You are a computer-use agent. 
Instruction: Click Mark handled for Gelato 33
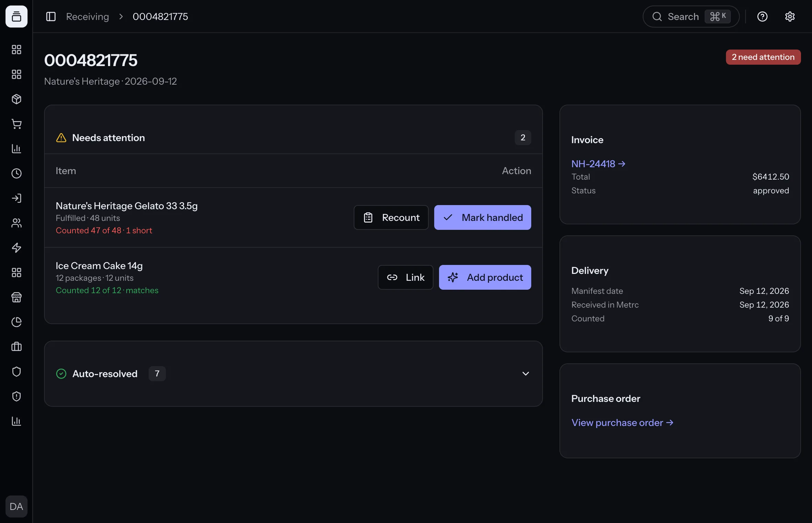[x=483, y=217]
